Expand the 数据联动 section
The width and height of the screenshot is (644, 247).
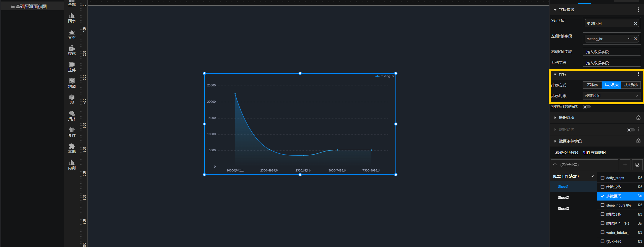[x=566, y=118]
